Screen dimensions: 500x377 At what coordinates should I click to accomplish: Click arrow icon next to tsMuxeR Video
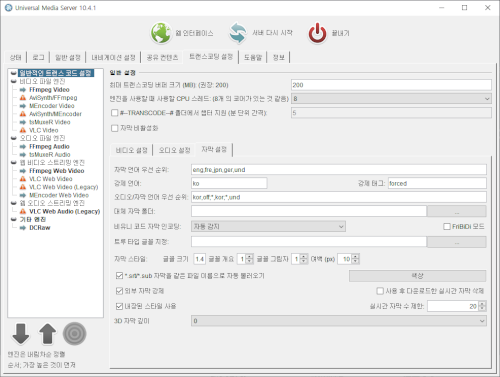(x=23, y=122)
